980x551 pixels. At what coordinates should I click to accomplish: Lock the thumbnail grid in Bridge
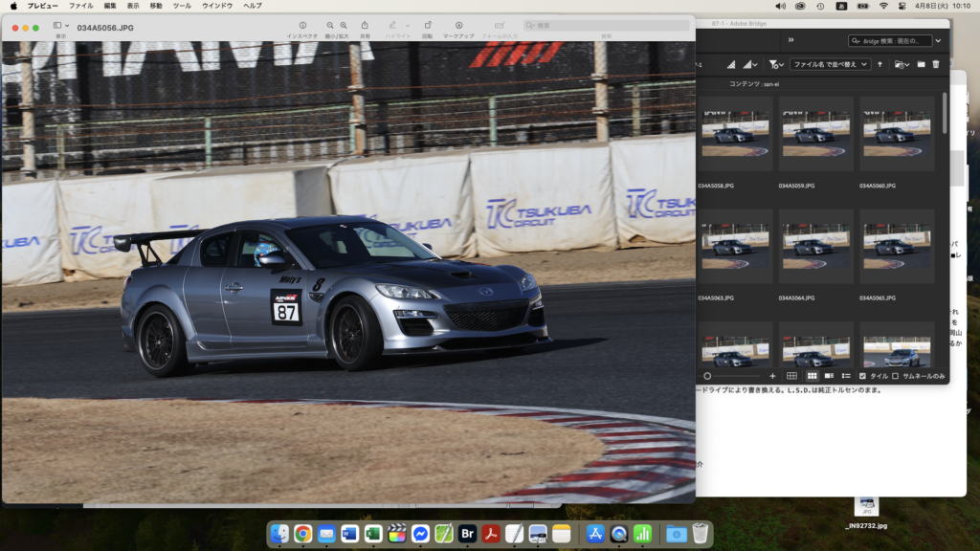pyautogui.click(x=793, y=376)
